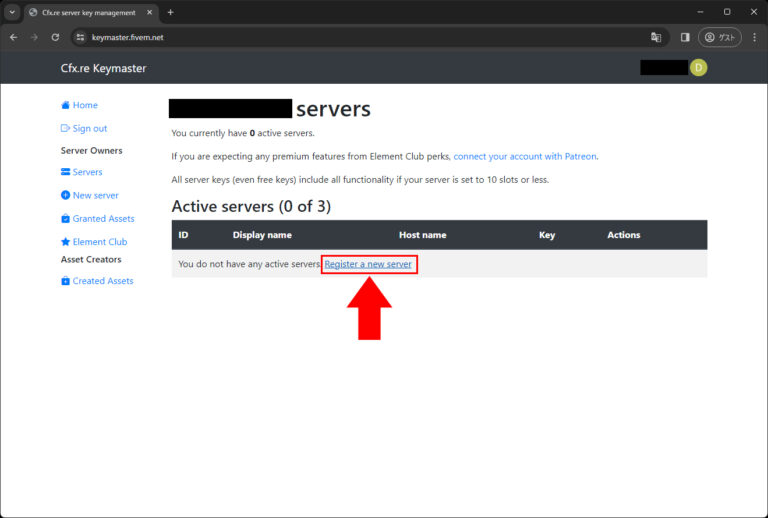Image resolution: width=768 pixels, height=518 pixels.
Task: Open a new browser tab
Action: coord(170,12)
